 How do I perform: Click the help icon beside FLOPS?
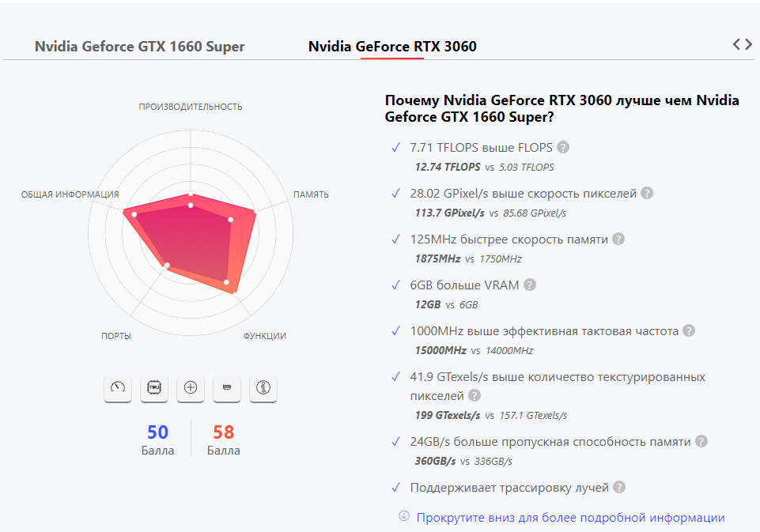point(563,148)
